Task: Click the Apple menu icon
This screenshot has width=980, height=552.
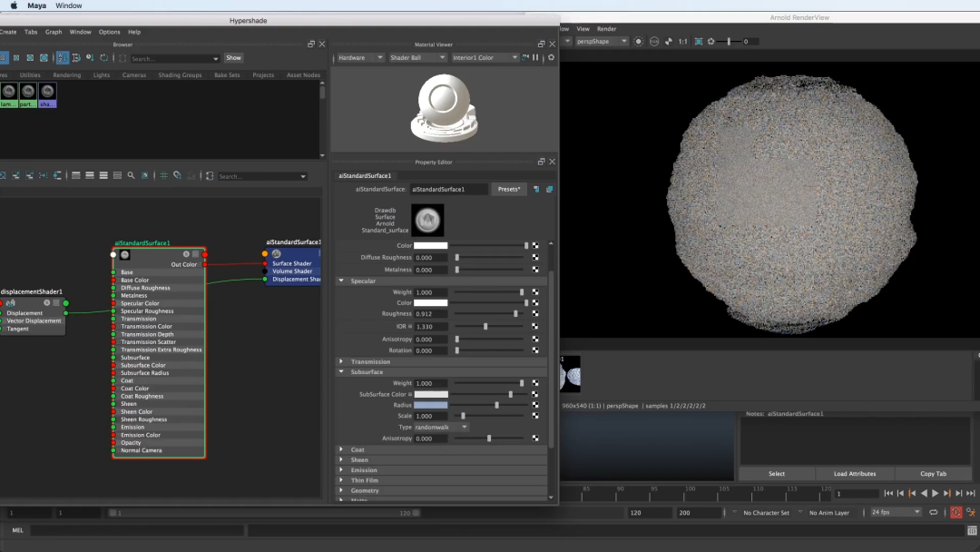Action: tap(14, 5)
